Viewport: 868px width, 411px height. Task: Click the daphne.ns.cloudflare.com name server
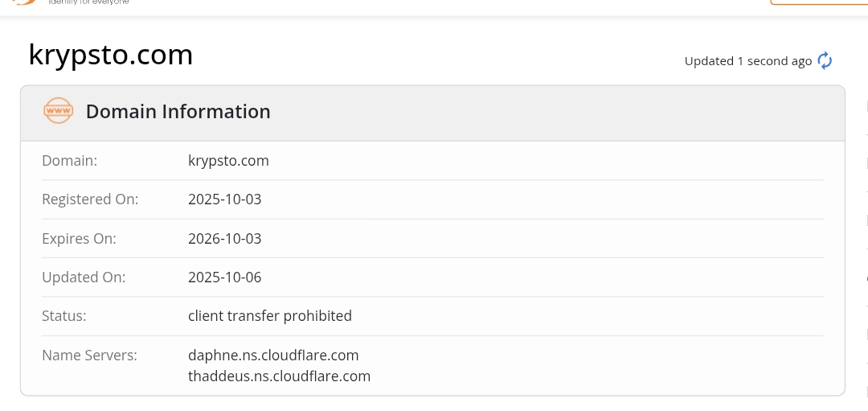[x=273, y=355]
